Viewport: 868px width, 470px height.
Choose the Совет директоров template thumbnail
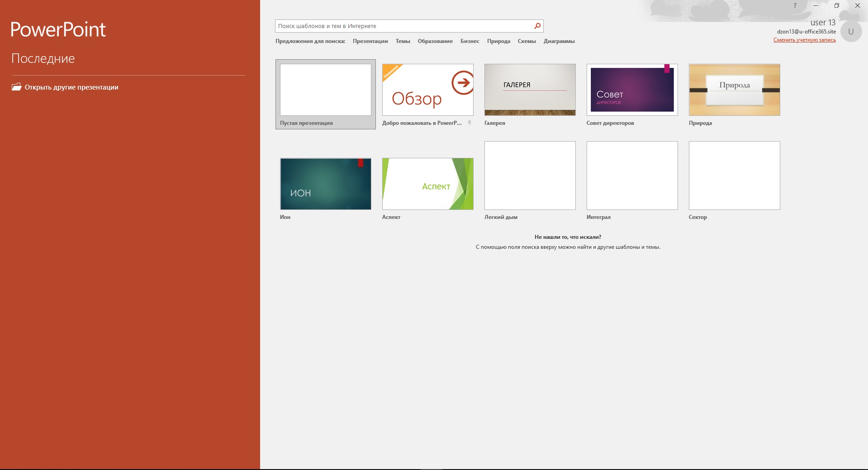point(632,90)
